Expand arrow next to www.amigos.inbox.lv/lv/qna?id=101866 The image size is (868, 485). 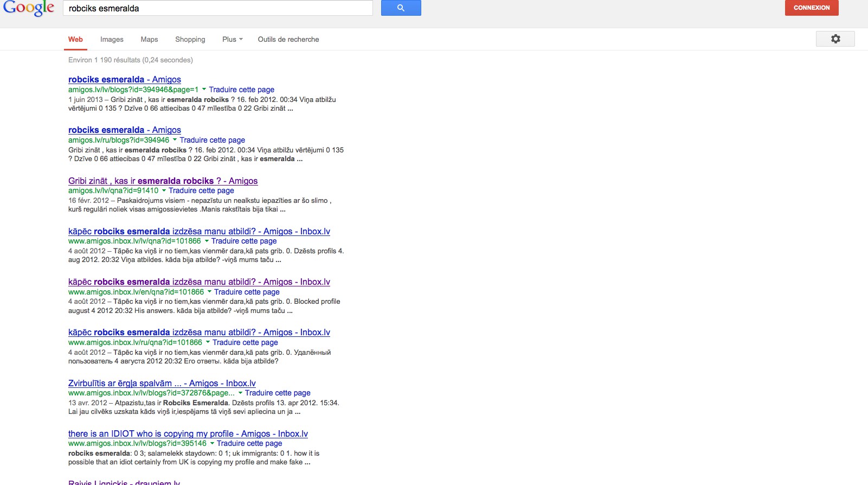(206, 241)
